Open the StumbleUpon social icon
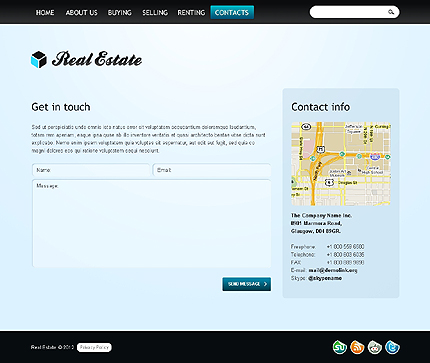Image resolution: width=430 pixels, height=363 pixels. coord(340,347)
